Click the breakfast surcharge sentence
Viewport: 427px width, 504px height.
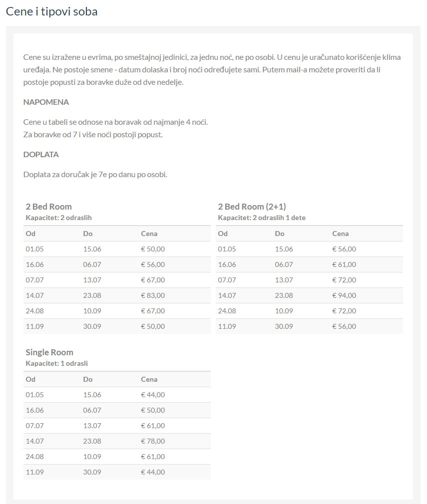click(x=95, y=175)
